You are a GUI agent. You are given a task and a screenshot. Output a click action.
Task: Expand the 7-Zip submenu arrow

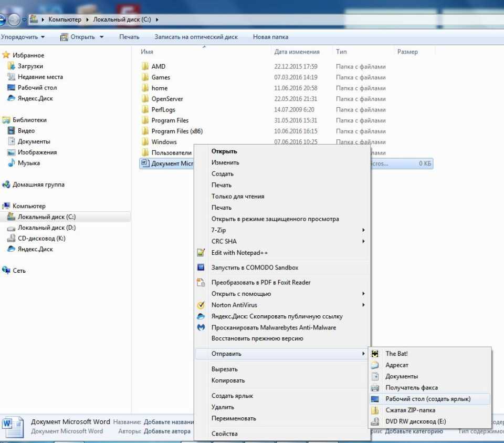(x=363, y=230)
